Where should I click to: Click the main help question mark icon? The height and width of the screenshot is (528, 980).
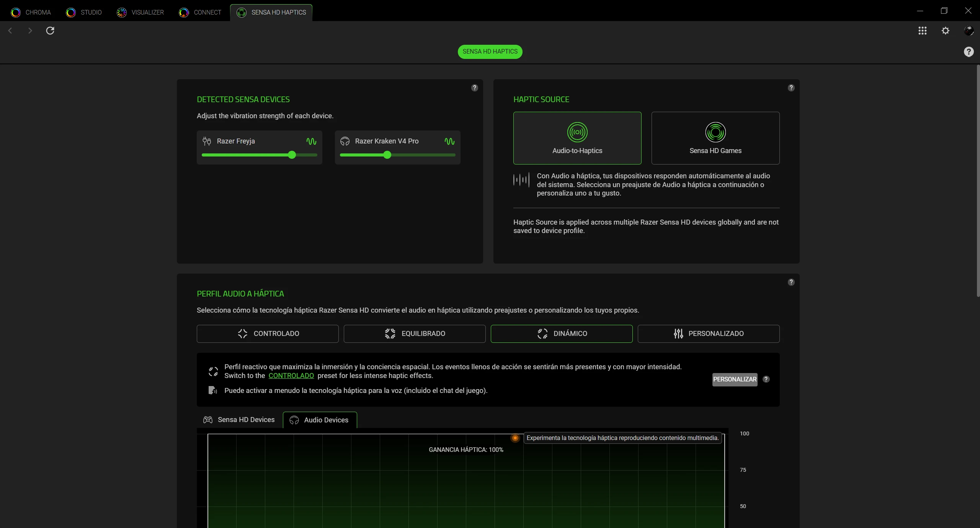click(x=969, y=52)
